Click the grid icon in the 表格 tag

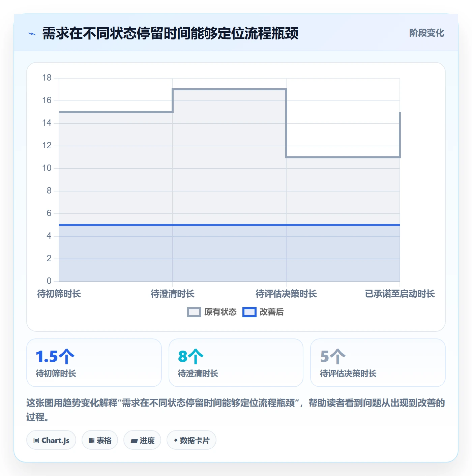click(x=91, y=440)
